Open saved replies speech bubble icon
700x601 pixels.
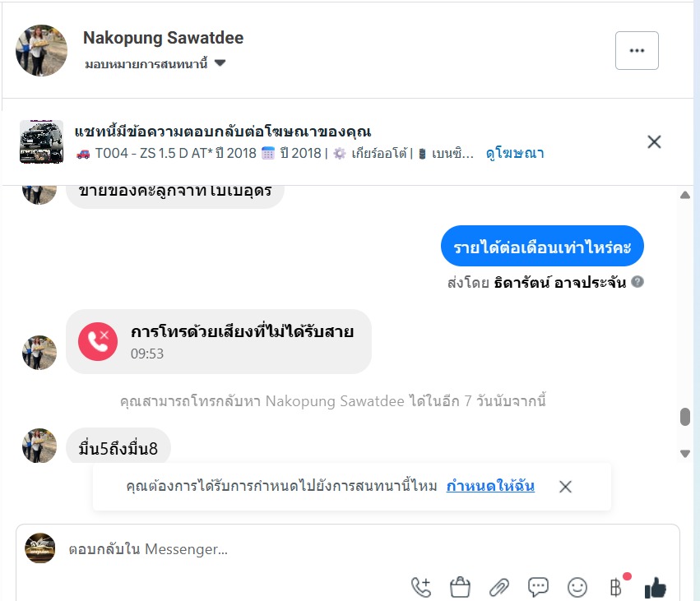(x=538, y=587)
